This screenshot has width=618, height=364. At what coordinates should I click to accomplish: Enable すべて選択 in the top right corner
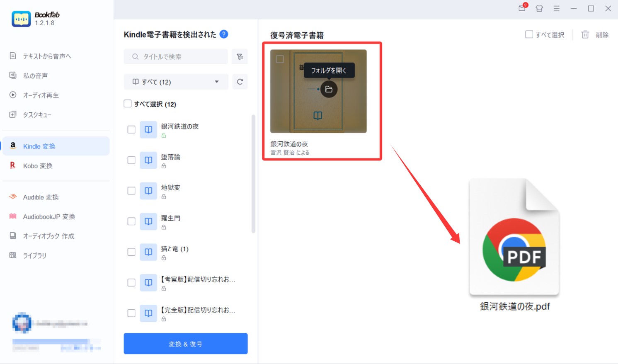[x=529, y=35]
